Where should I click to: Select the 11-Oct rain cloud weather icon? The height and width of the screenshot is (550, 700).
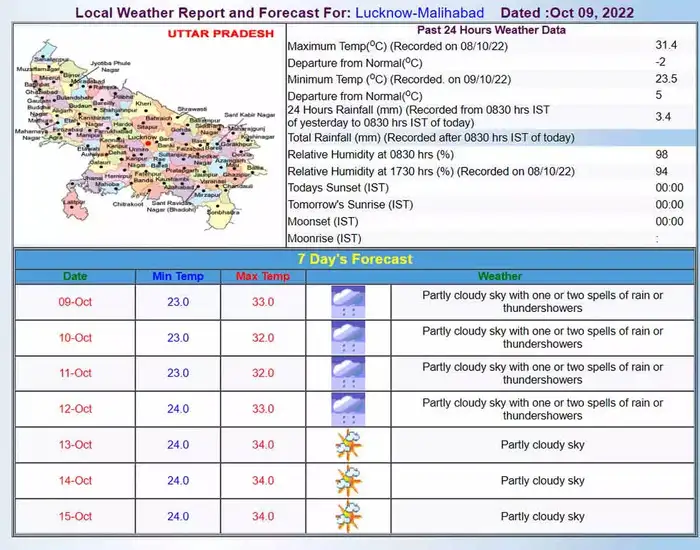tap(348, 374)
